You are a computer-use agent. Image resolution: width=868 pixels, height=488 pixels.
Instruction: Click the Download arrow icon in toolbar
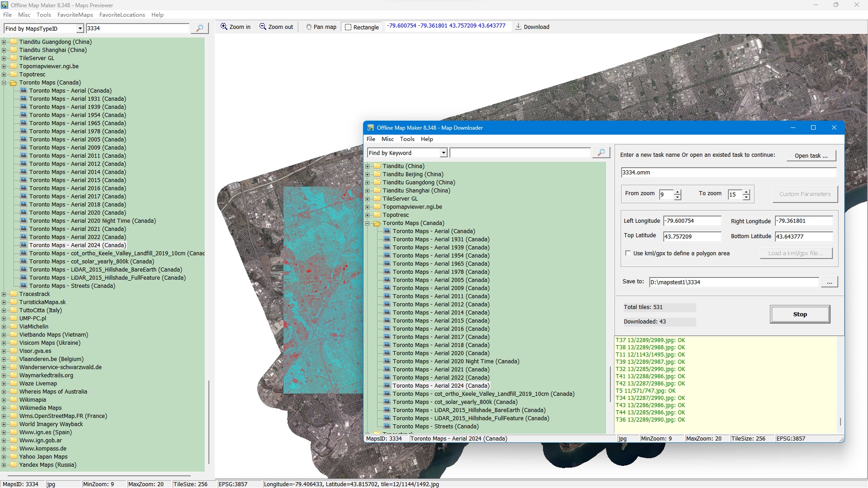[x=519, y=27]
